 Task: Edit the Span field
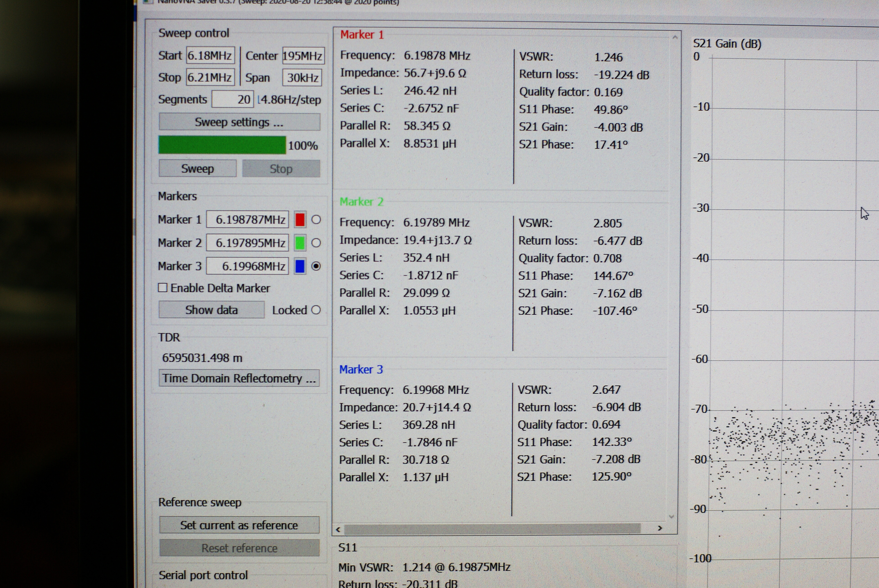click(302, 78)
